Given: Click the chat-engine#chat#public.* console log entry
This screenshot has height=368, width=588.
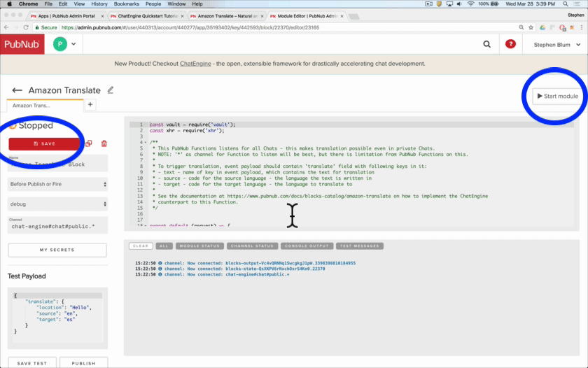Looking at the screenshot, I should (x=212, y=274).
